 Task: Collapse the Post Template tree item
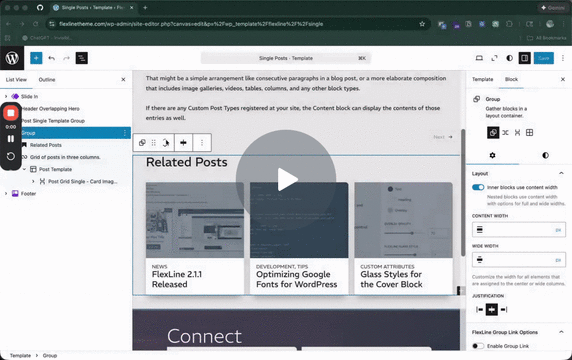coord(24,169)
